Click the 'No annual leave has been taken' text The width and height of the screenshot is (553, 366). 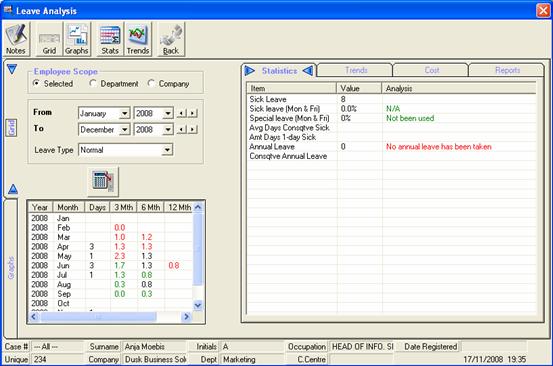pos(438,147)
